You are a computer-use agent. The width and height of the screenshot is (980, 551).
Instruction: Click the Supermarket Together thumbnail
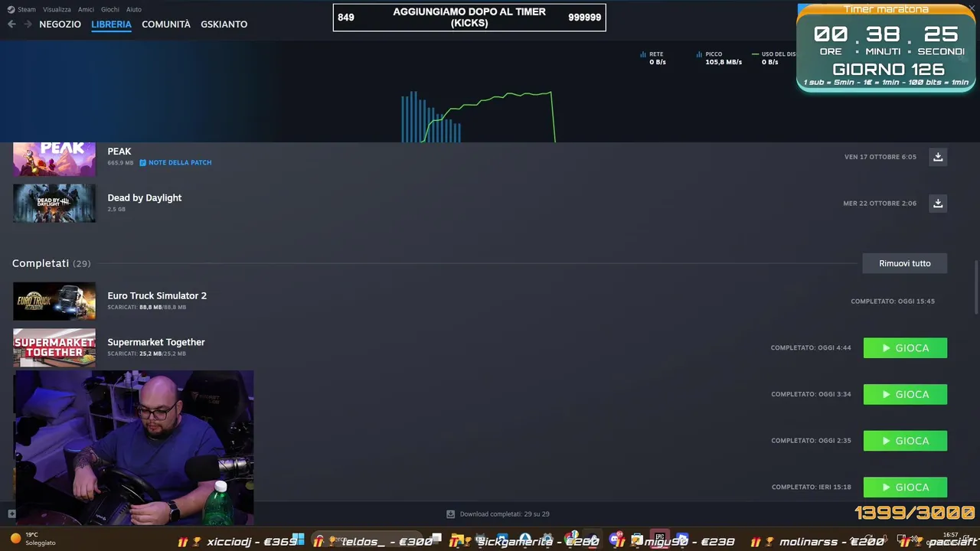click(x=54, y=347)
